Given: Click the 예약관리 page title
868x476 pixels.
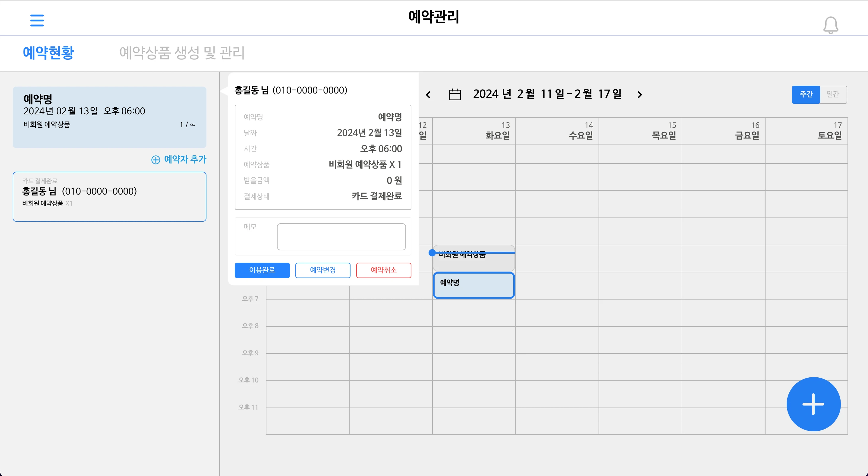Looking at the screenshot, I should click(434, 17).
